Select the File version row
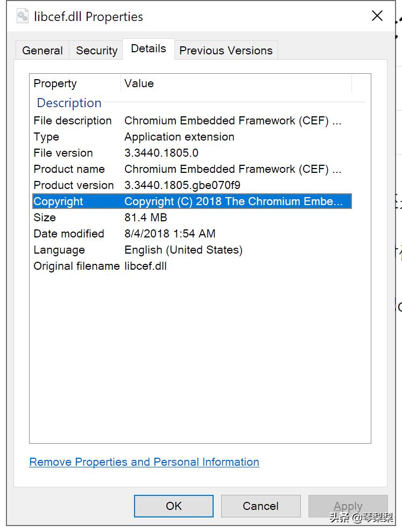The image size is (402, 532). click(x=191, y=153)
